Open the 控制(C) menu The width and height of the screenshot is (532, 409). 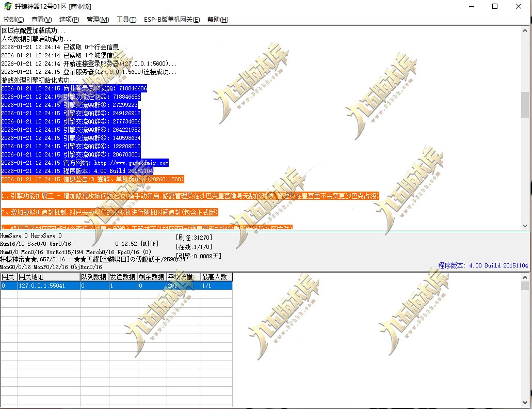pyautogui.click(x=13, y=20)
